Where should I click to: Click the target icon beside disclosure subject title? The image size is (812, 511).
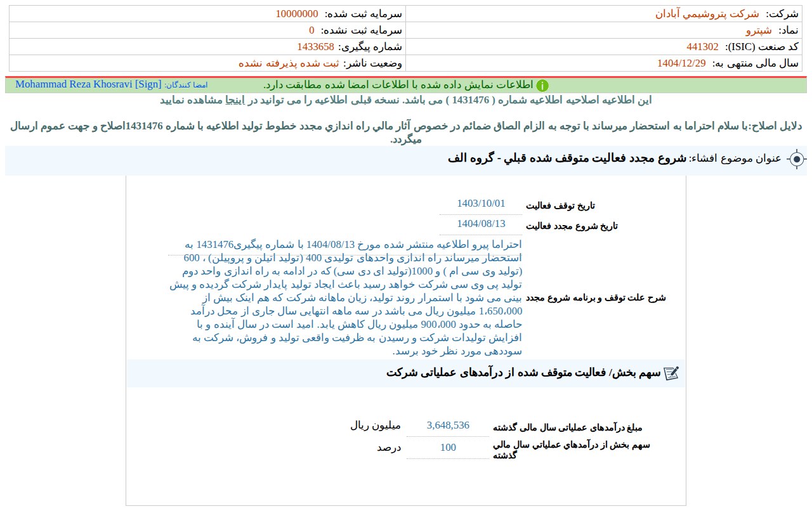coord(797,159)
